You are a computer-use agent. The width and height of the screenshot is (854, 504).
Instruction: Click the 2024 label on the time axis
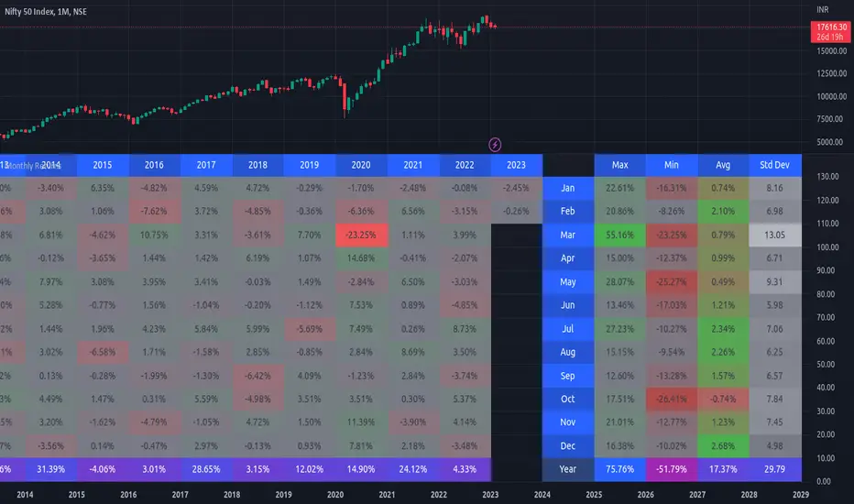[542, 495]
